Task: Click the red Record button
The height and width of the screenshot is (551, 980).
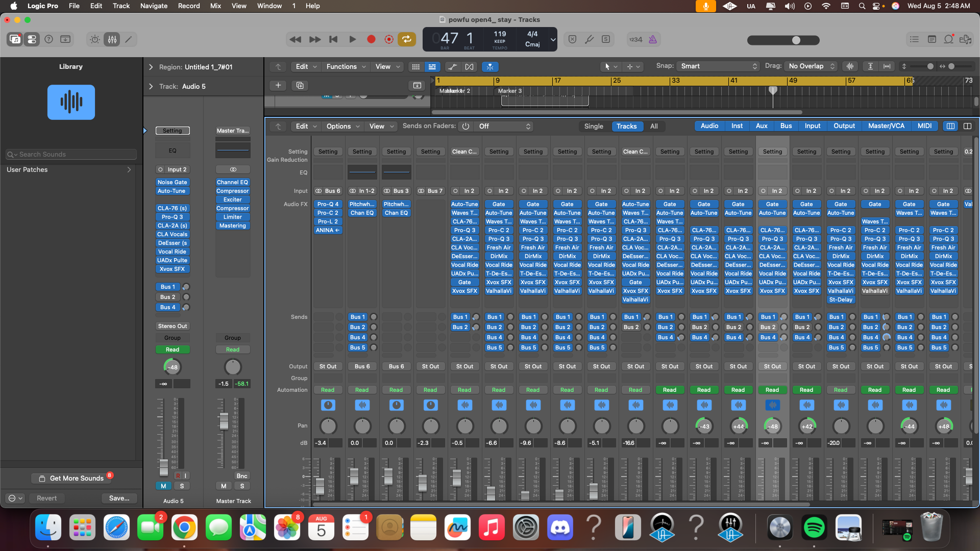Action: (371, 39)
